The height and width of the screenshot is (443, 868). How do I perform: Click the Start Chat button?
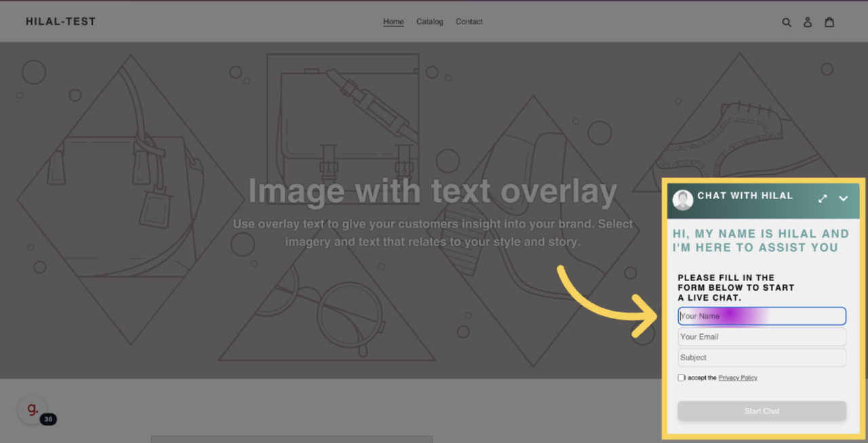(762, 411)
